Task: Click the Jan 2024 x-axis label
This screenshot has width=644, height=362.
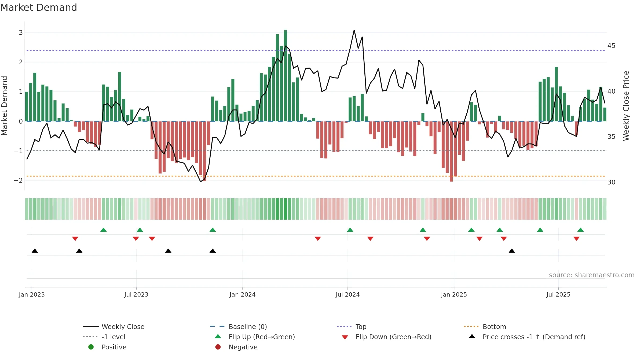Action: pyautogui.click(x=243, y=294)
